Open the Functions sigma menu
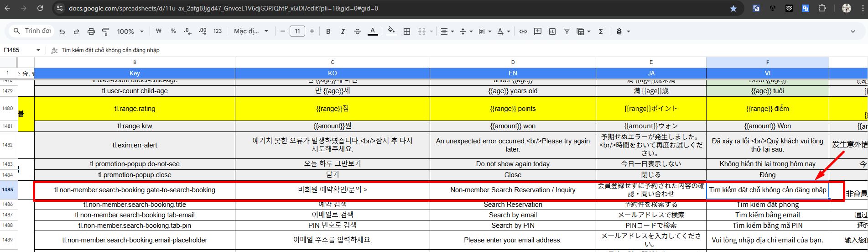The height and width of the screenshot is (252, 868). coord(601,31)
